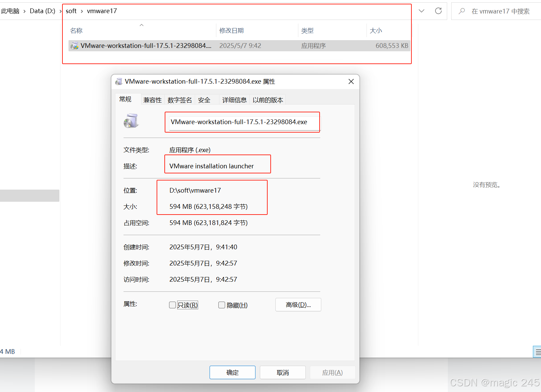This screenshot has height=392, width=541.
Task: Close the properties dialog with X
Action: 351,82
